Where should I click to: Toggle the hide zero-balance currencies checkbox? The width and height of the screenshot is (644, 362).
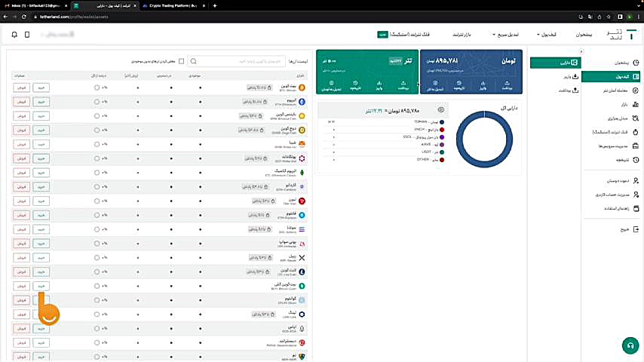[181, 61]
